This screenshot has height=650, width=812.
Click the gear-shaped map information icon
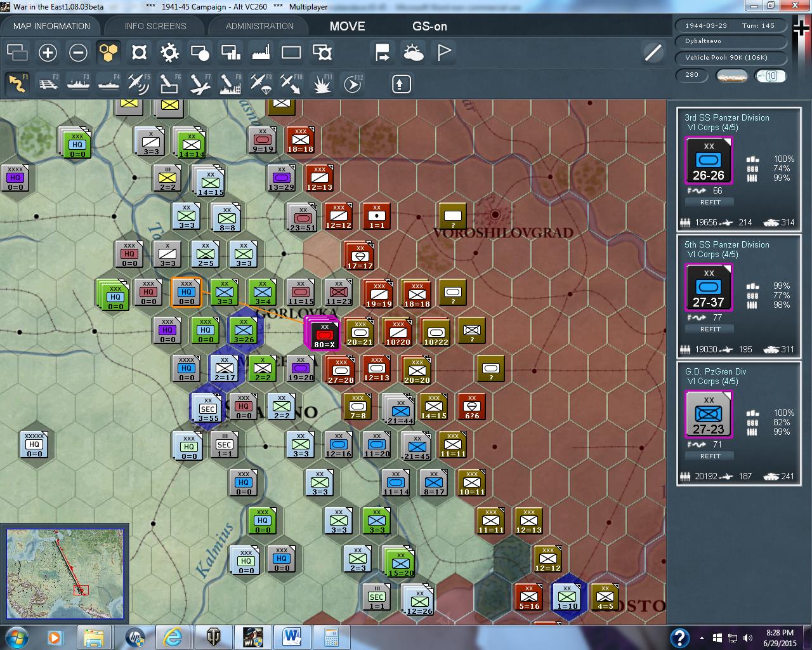[x=169, y=52]
